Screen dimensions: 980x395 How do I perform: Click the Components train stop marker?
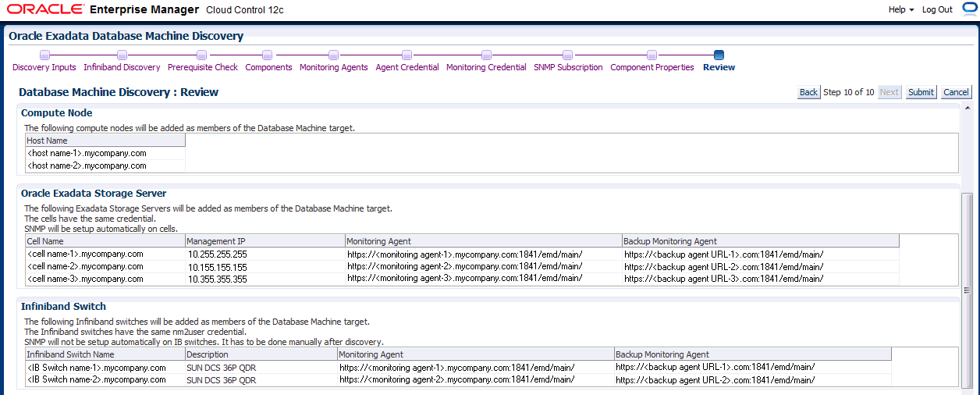pos(267,55)
